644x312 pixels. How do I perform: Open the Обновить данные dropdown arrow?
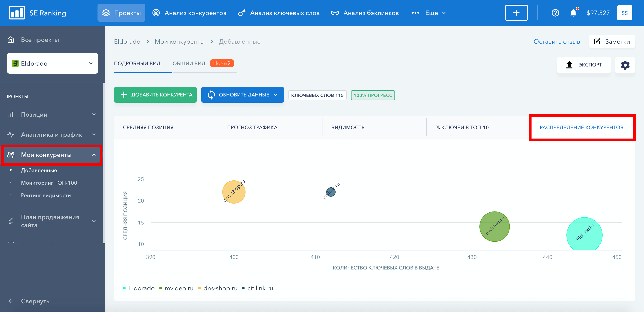tap(275, 95)
